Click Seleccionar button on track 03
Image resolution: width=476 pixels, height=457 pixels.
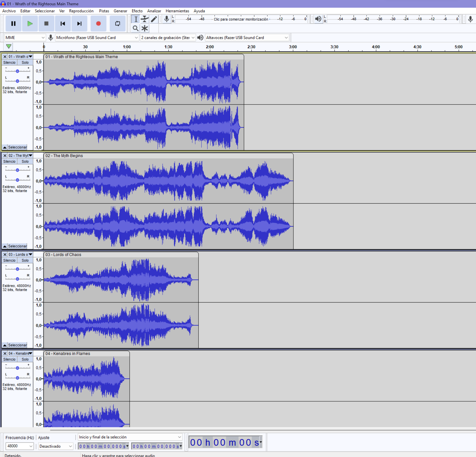tap(17, 345)
